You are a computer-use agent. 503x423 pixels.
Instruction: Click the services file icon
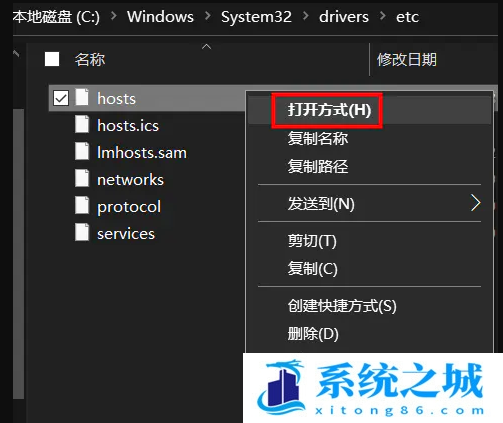[x=82, y=232]
